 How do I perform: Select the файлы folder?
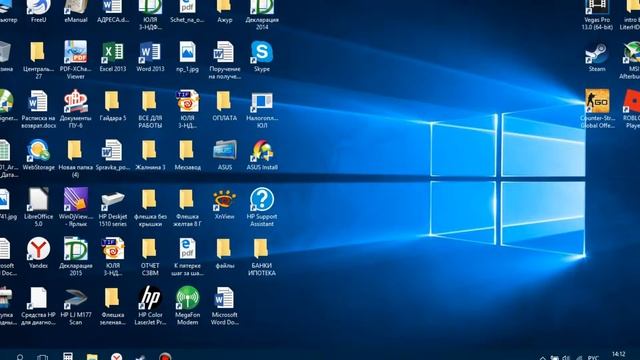pos(224,253)
